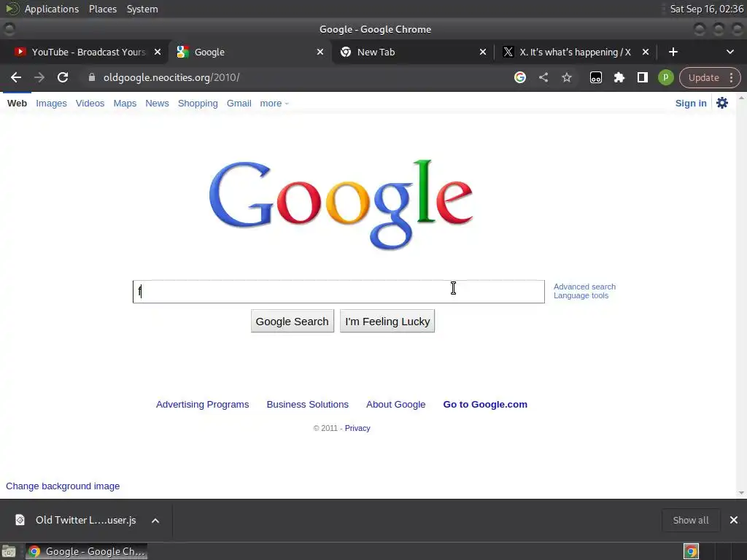Viewport: 747px width, 560px height.
Task: Open the Places menu
Action: 103,9
